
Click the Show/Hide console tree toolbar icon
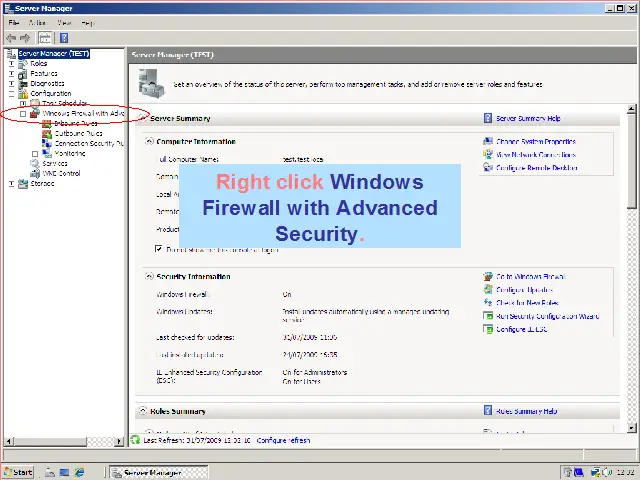click(45, 38)
